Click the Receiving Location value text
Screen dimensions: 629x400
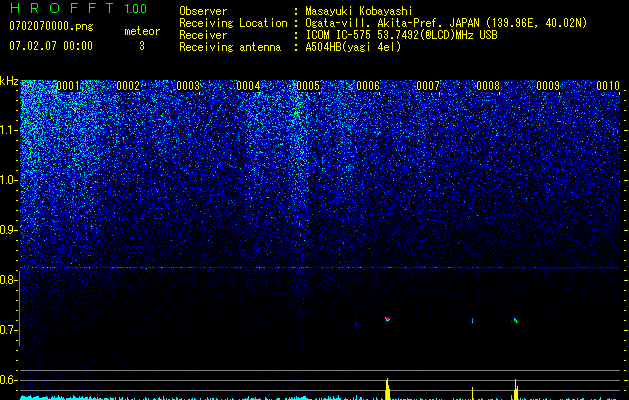point(446,23)
